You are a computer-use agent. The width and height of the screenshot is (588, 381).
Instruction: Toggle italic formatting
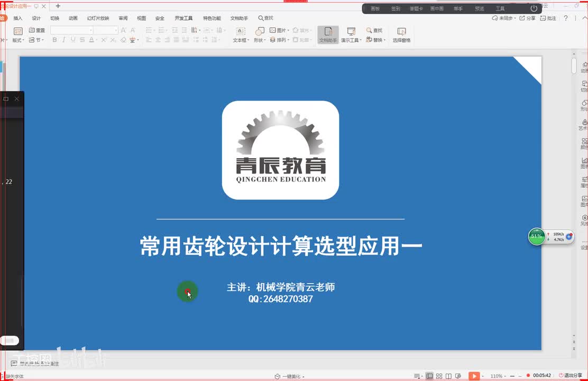[64, 40]
